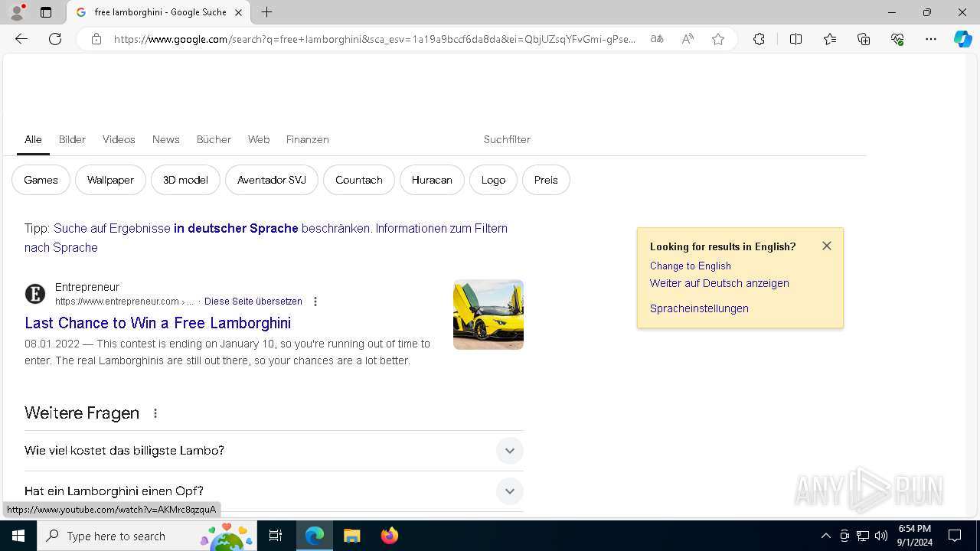Open the tab actions menu icon
Viewport: 980px width, 551px height.
coord(46,12)
